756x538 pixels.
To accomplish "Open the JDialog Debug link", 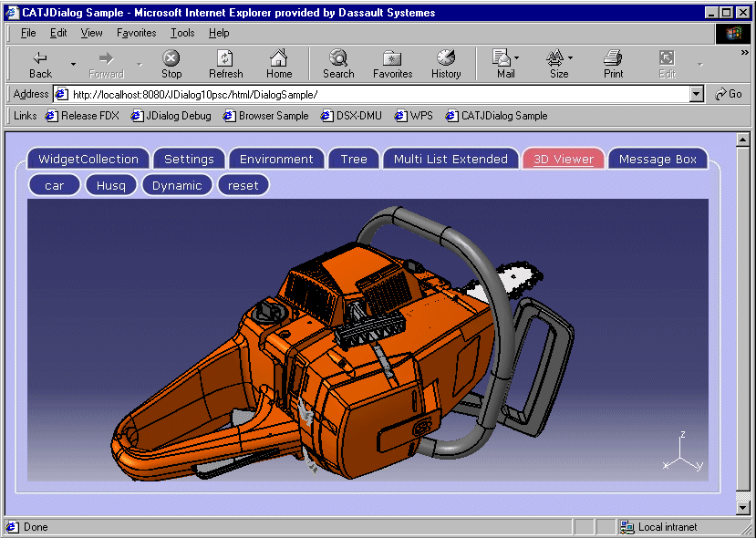I will coord(171,116).
